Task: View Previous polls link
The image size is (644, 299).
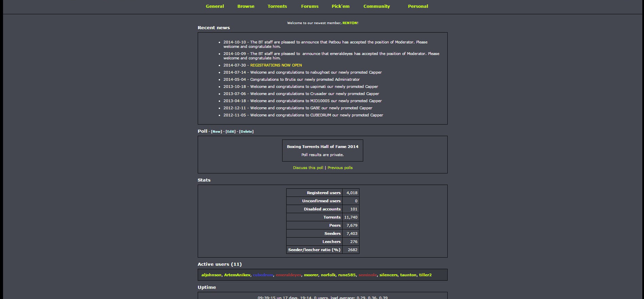Action: (340, 168)
